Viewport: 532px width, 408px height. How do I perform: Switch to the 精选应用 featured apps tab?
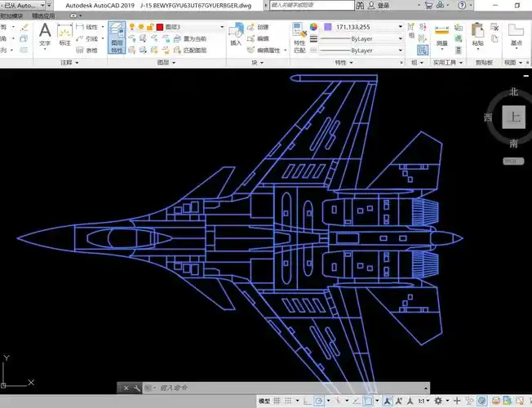pos(43,16)
